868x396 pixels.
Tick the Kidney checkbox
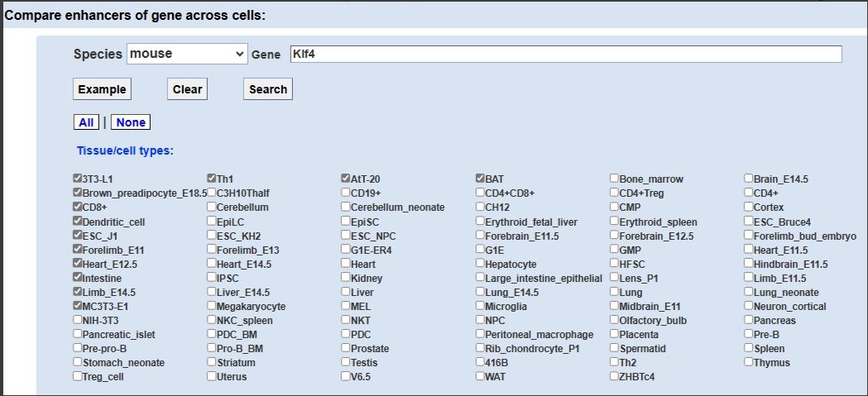[x=346, y=278]
